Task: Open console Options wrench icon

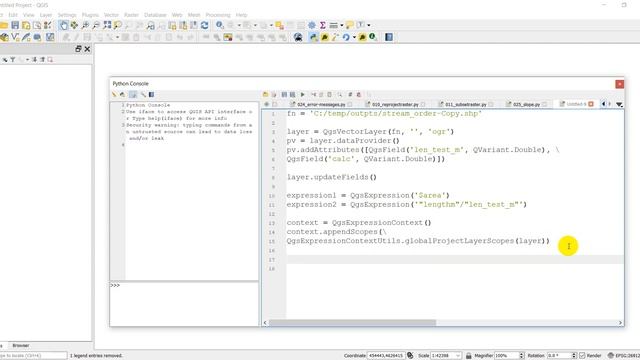Action: pyautogui.click(x=143, y=95)
